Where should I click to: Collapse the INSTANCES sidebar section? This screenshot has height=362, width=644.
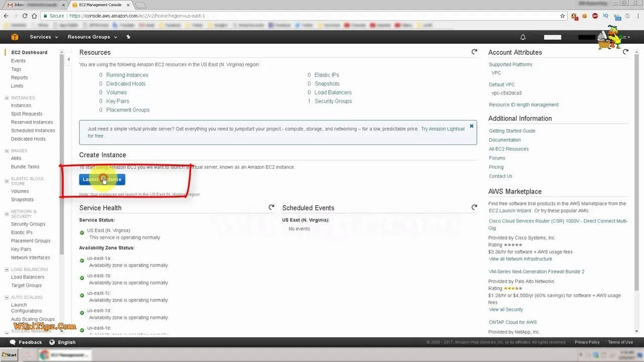[7, 98]
